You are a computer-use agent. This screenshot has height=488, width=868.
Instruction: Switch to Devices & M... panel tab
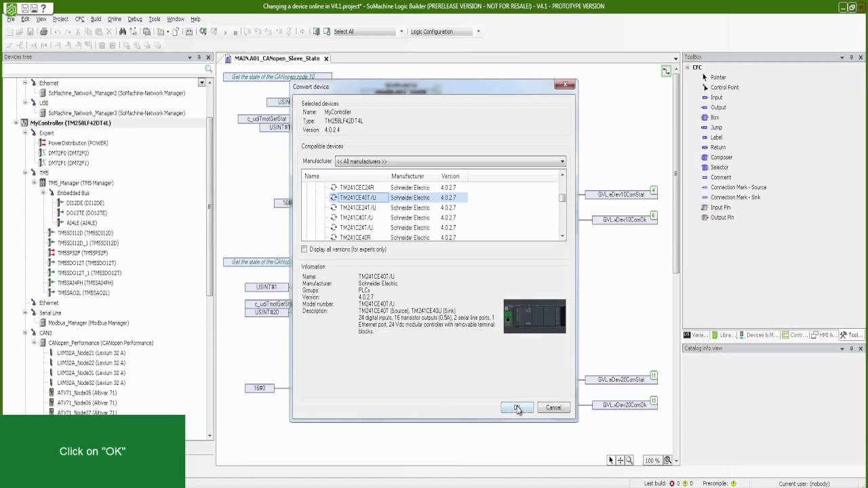click(758, 335)
